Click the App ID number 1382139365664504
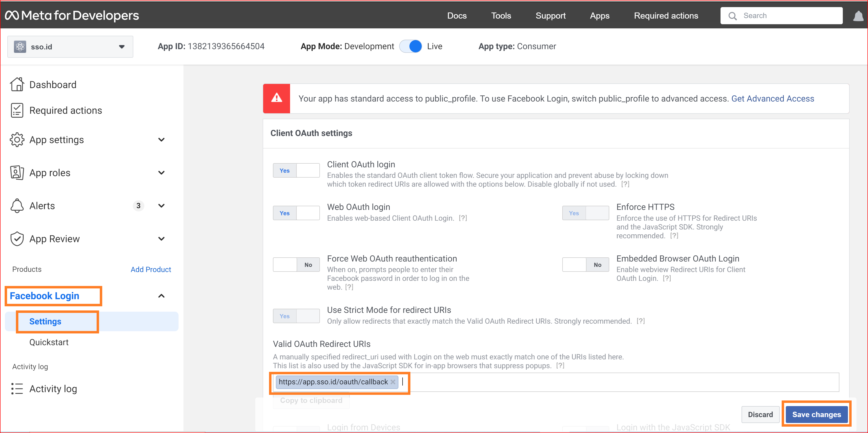The height and width of the screenshot is (433, 868). pos(226,46)
